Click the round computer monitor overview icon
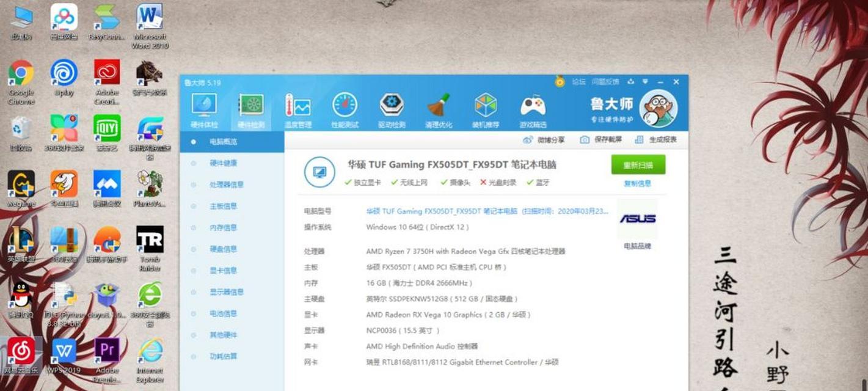 pos(319,172)
